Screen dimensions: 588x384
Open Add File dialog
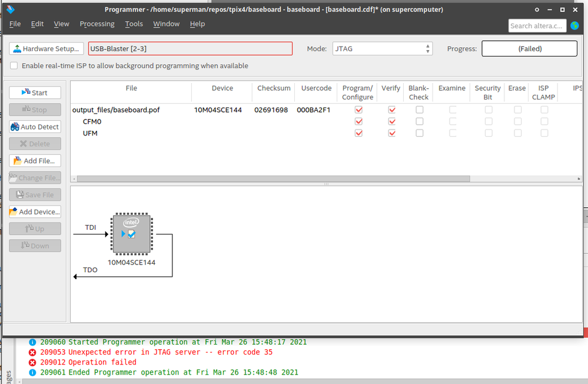click(35, 161)
